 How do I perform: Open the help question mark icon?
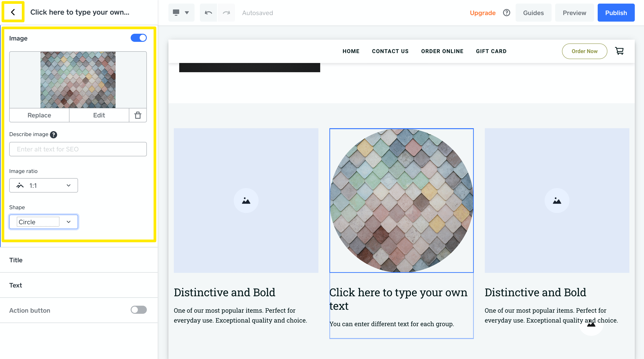(x=507, y=13)
